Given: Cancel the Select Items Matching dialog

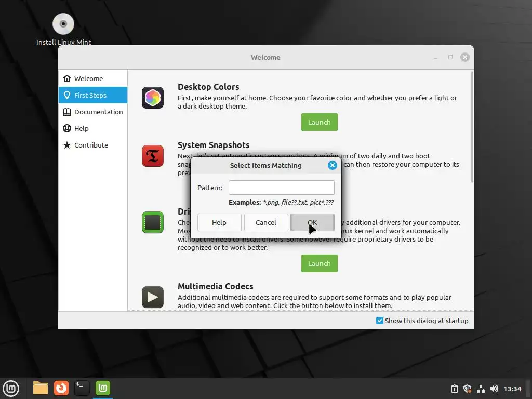Looking at the screenshot, I should tap(266, 222).
